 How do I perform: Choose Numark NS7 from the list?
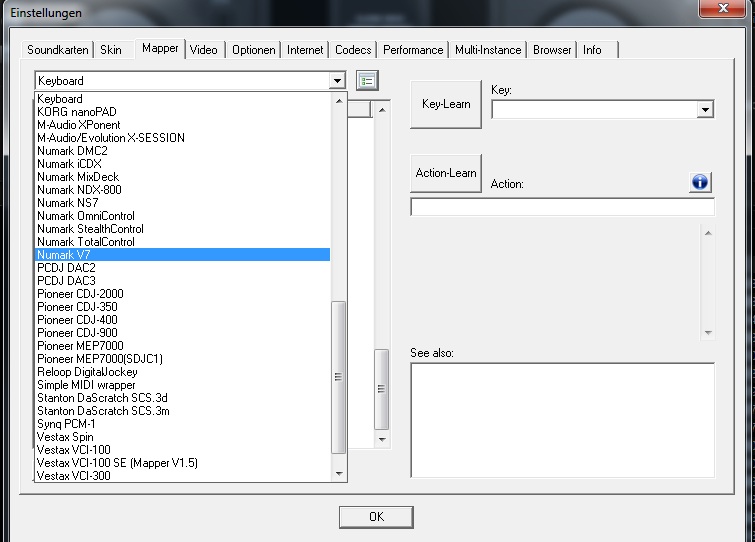pos(183,203)
